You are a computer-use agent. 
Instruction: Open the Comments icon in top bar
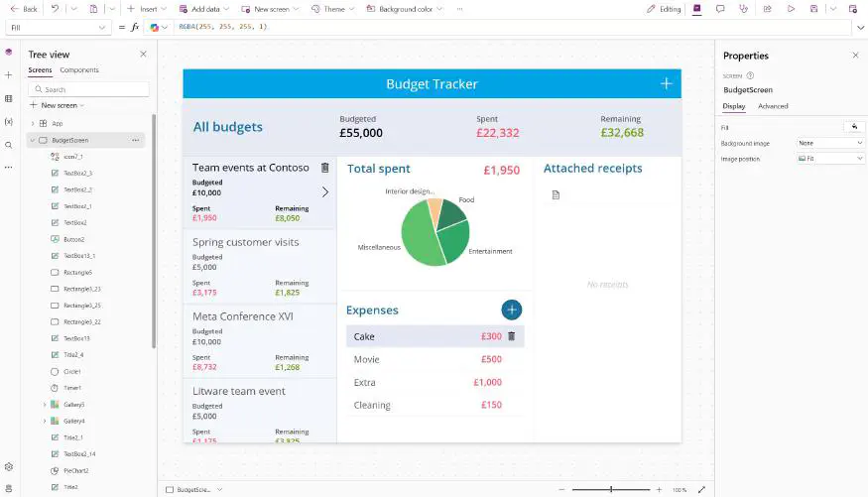(x=720, y=9)
